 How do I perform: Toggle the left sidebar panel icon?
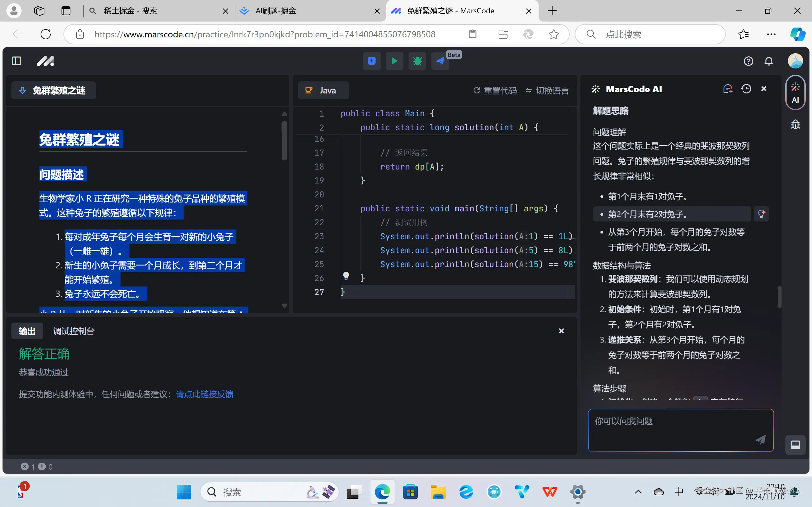pyautogui.click(x=16, y=61)
